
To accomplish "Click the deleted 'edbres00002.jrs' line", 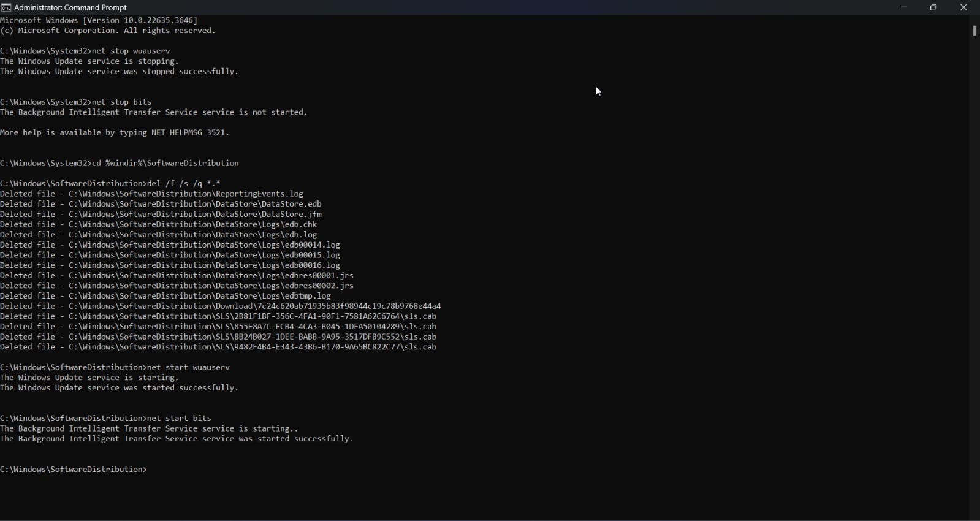I will tap(177, 286).
